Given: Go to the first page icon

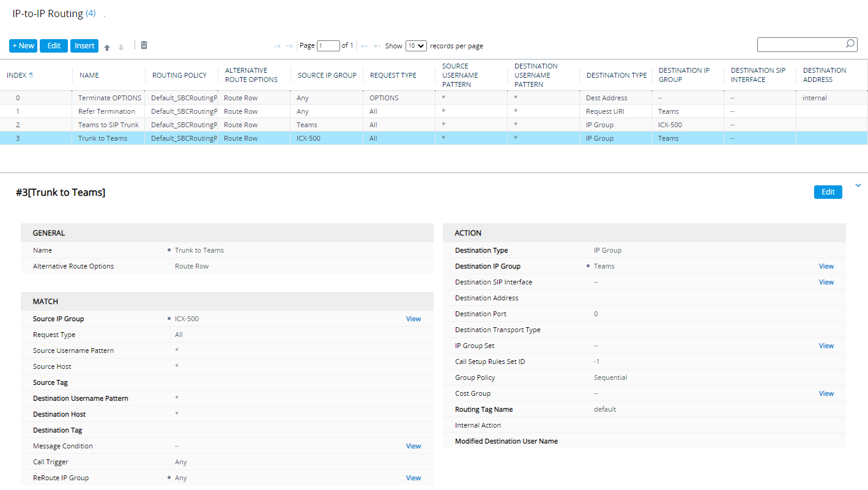Looking at the screenshot, I should click(x=277, y=46).
